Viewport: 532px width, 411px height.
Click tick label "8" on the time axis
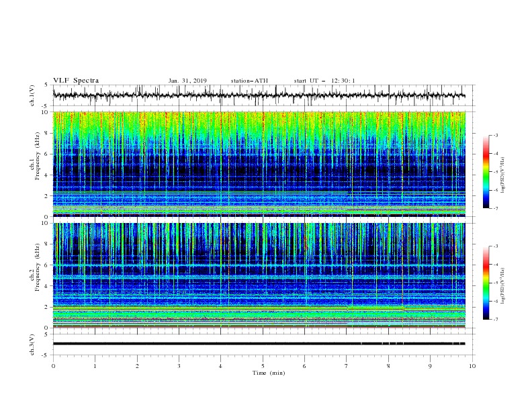click(388, 366)
